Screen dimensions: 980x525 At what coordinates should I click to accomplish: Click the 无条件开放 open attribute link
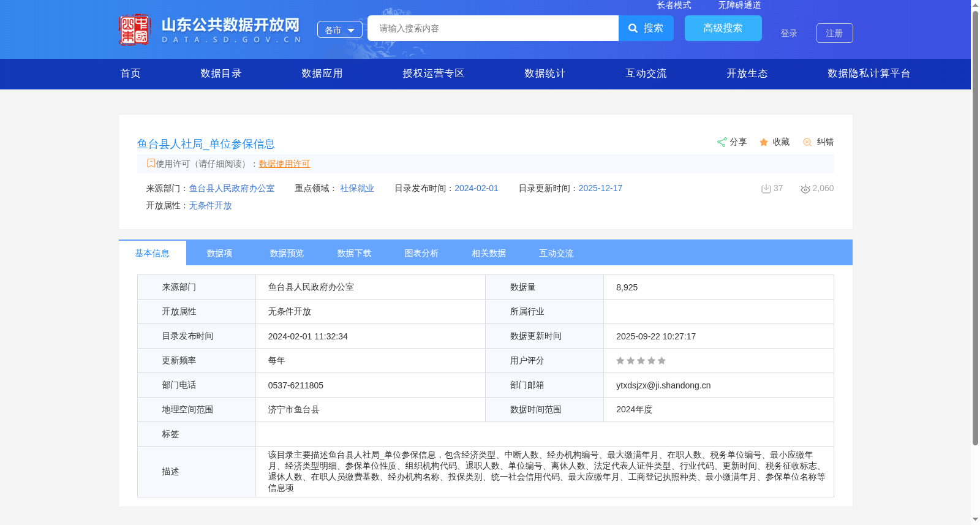tap(211, 205)
